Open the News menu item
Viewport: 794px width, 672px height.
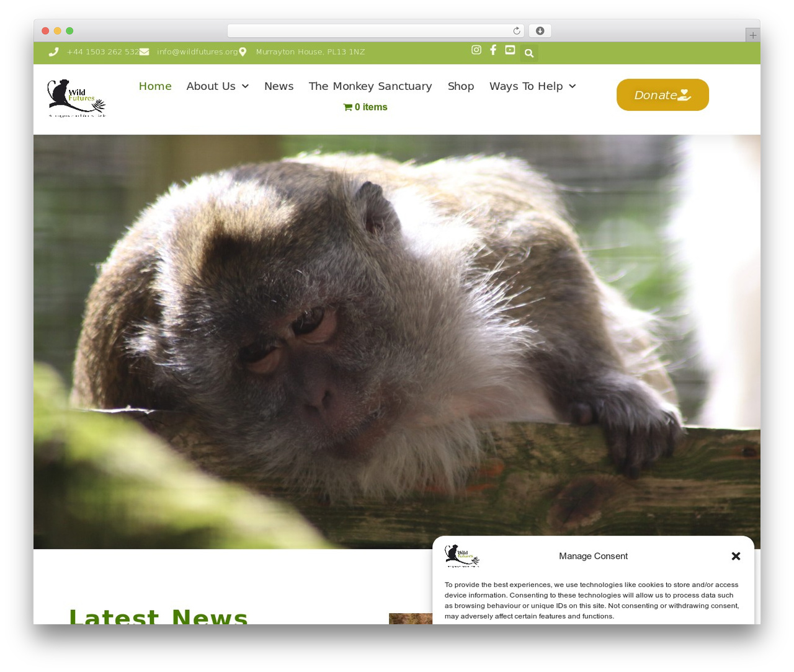(x=279, y=86)
